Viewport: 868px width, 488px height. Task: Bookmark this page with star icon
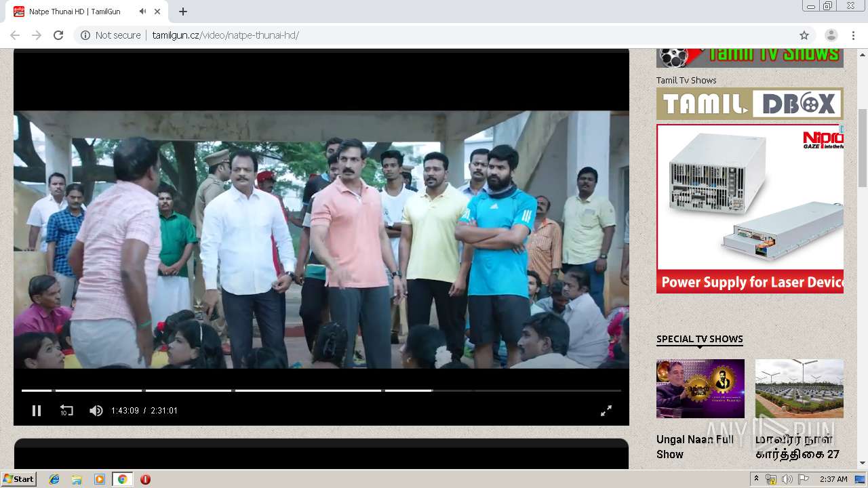click(x=804, y=35)
